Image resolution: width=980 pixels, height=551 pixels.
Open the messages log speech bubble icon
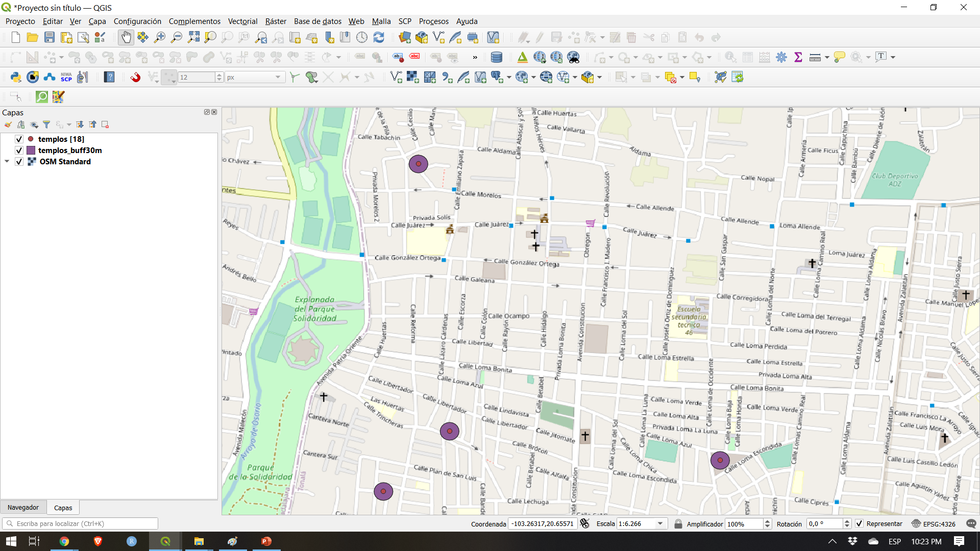pos(971,524)
